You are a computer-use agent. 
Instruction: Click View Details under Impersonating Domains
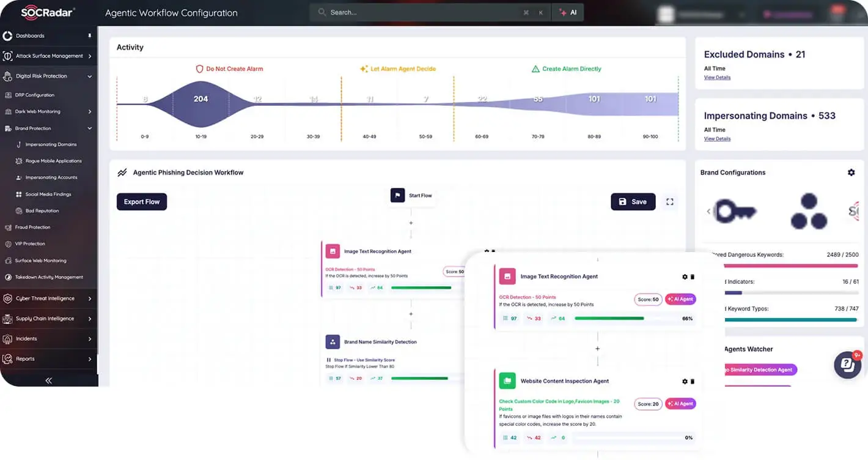coord(717,139)
